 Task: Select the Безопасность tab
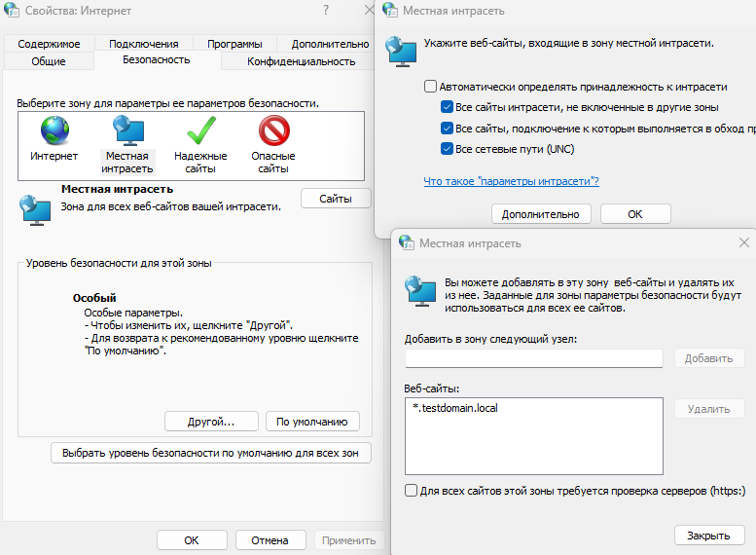pyautogui.click(x=157, y=59)
